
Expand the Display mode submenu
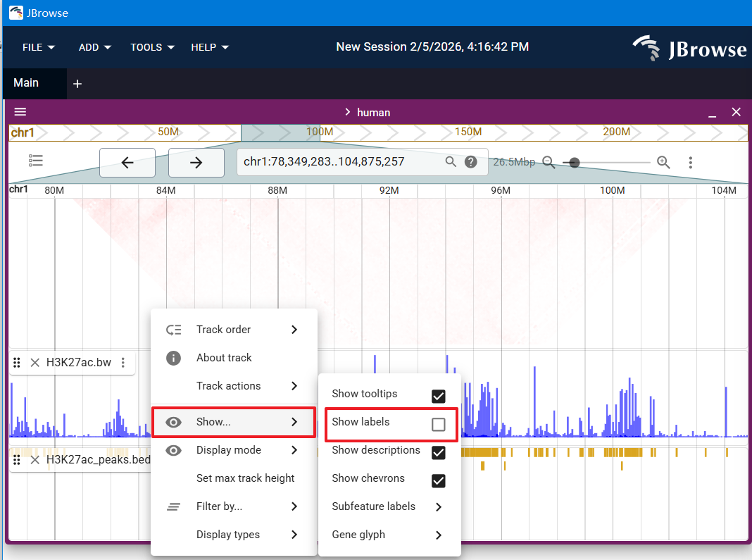[234, 450]
